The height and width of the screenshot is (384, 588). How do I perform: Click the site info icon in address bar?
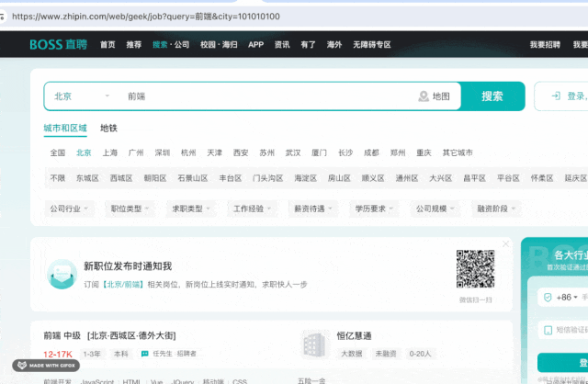click(x=2, y=17)
